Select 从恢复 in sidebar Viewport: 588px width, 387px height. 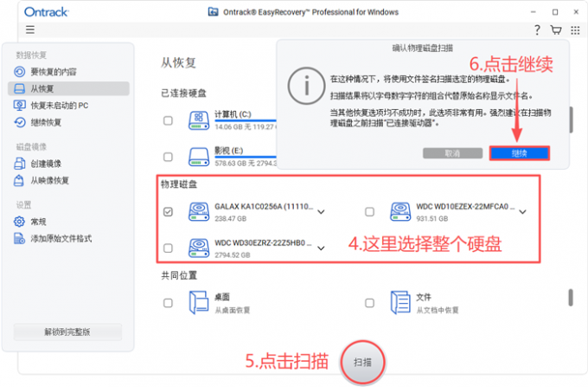[68, 88]
